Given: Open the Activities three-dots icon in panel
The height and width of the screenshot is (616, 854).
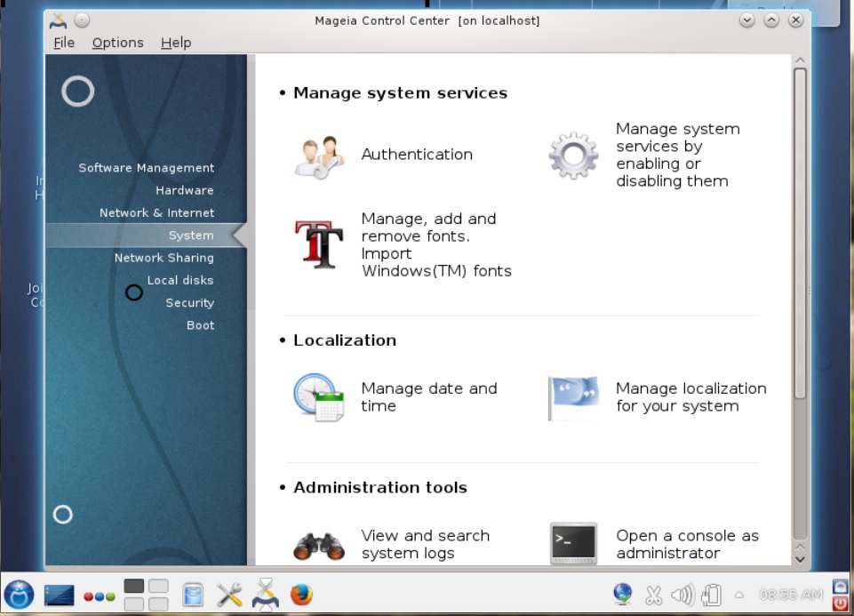Looking at the screenshot, I should point(100,596).
